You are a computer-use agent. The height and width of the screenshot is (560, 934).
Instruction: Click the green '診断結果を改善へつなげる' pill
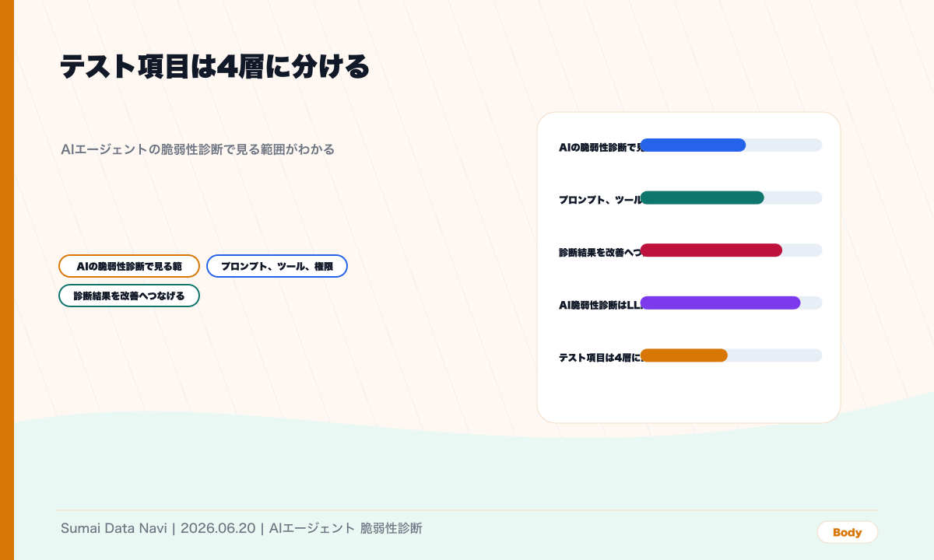point(129,296)
